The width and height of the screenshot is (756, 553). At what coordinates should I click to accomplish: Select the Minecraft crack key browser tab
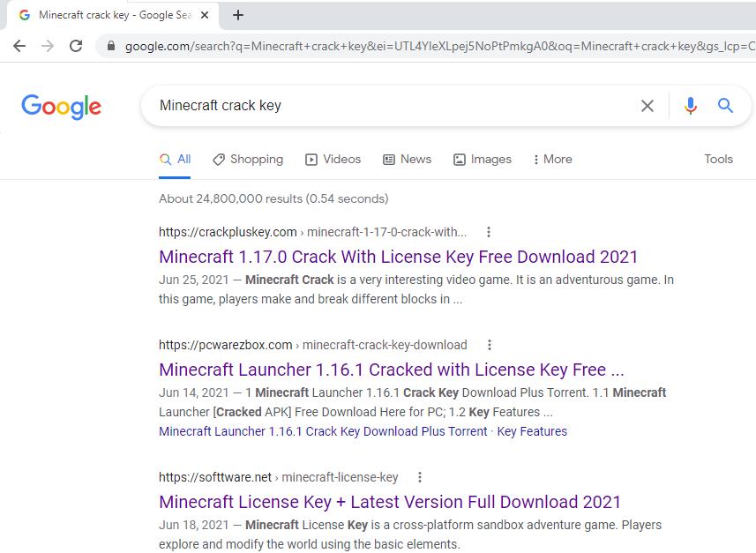[x=113, y=15]
